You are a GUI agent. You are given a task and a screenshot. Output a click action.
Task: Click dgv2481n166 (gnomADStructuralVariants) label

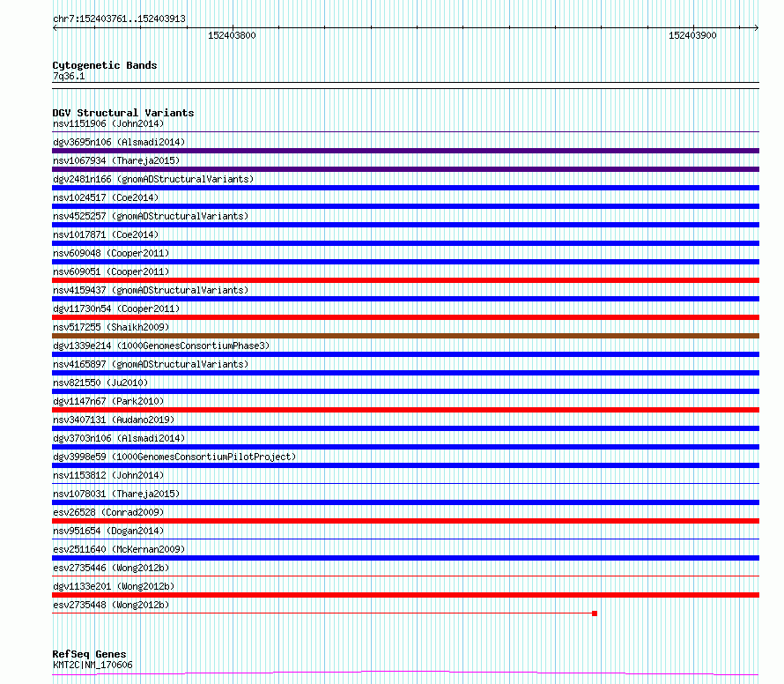153,179
